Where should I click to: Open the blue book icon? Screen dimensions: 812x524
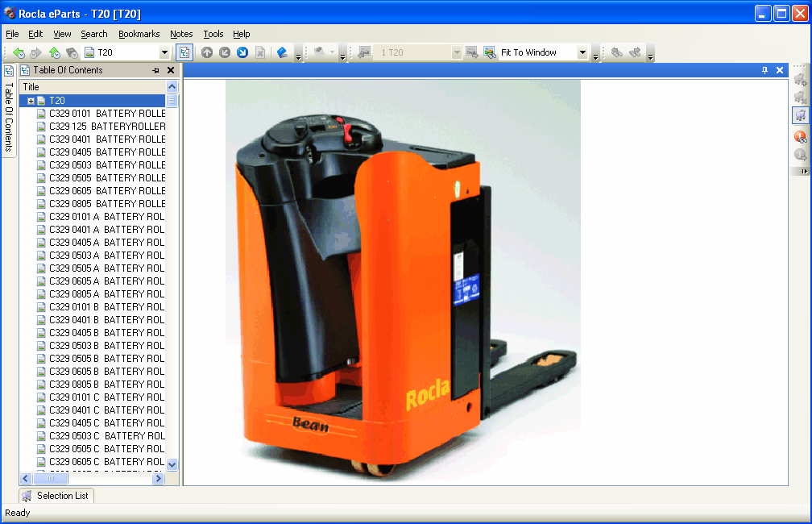282,52
